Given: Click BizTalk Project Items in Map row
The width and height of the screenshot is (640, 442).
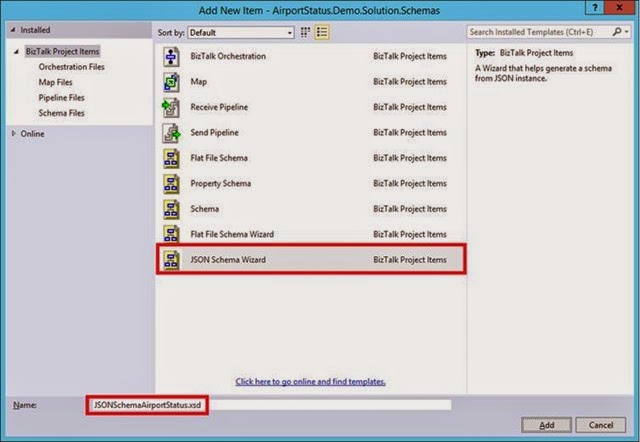Looking at the screenshot, I should point(410,82).
